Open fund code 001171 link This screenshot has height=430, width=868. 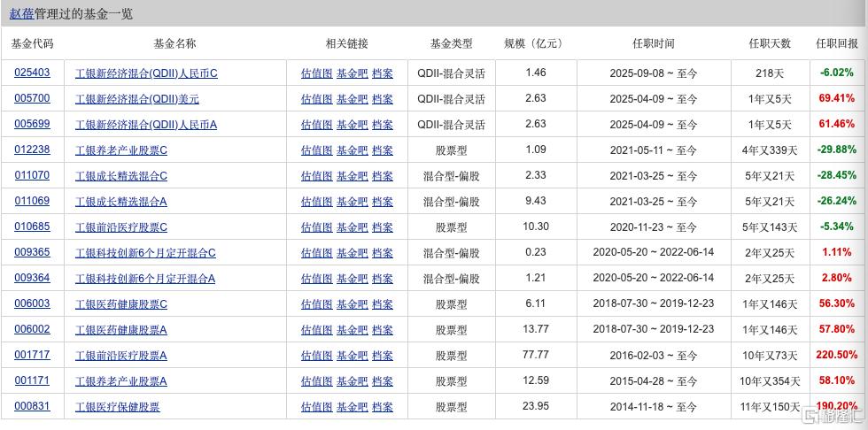point(32,380)
